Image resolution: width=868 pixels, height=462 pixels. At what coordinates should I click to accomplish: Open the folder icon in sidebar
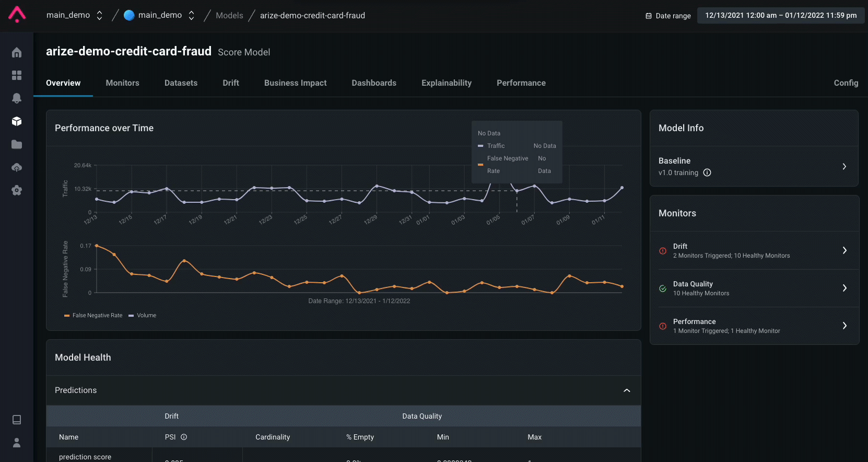17,144
